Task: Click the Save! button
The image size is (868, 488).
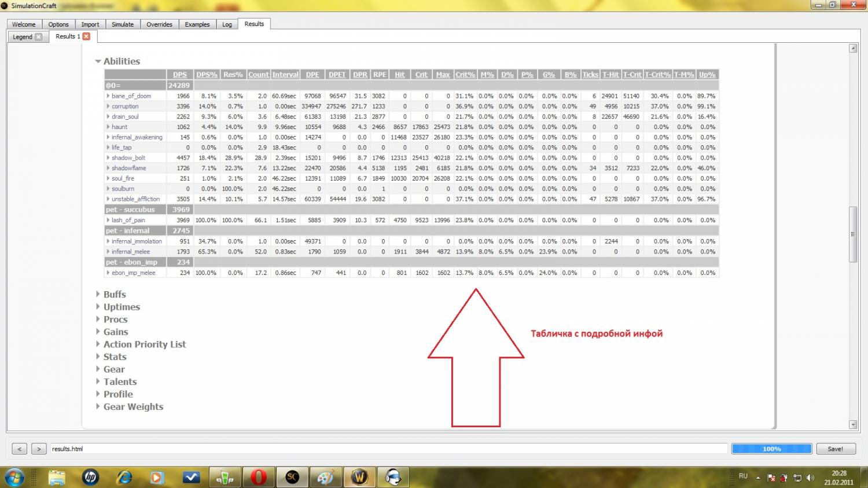Action: [x=836, y=449]
